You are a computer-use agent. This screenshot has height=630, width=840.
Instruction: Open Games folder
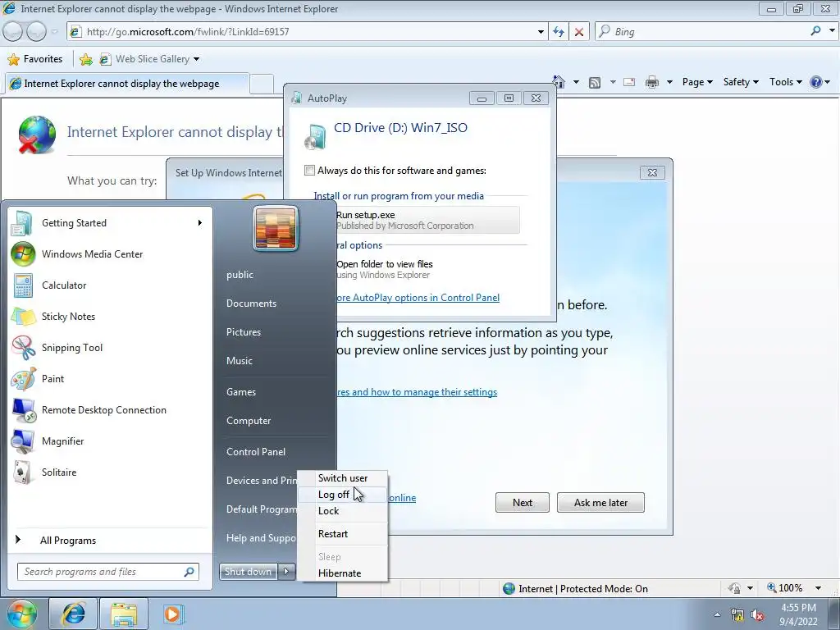[241, 391]
